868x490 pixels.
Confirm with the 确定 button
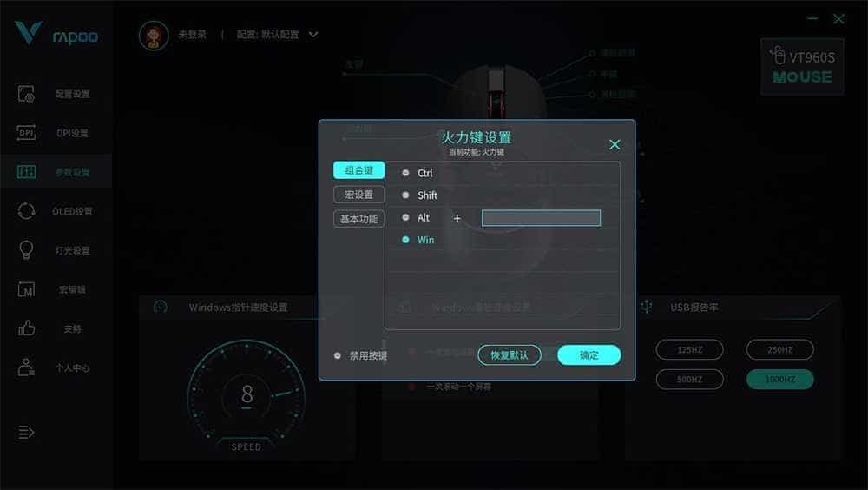[x=589, y=354]
